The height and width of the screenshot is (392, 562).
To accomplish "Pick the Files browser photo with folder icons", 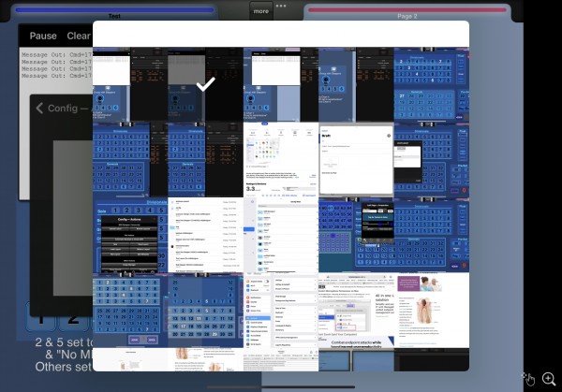I will (x=281, y=235).
